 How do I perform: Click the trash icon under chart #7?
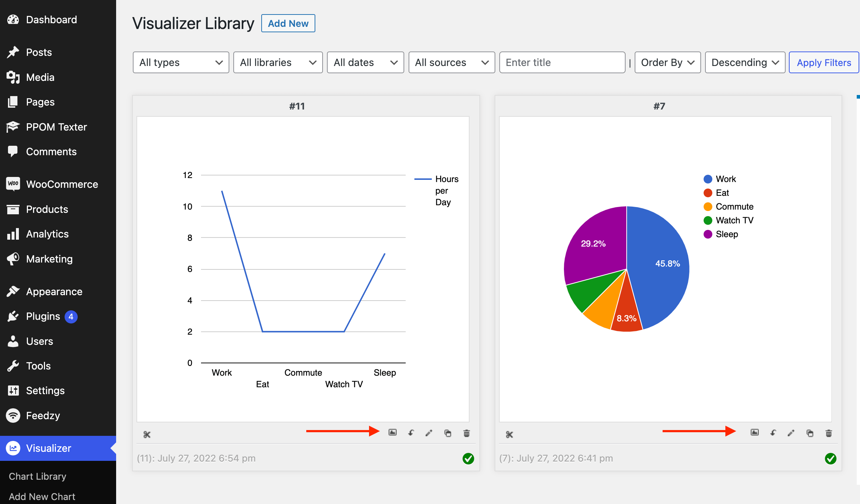829,433
